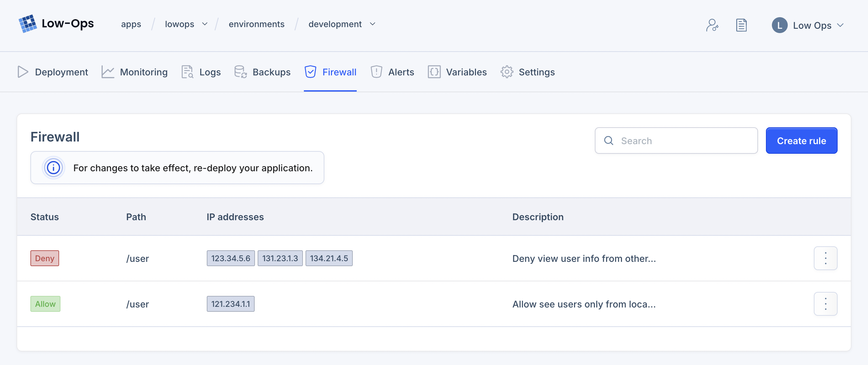
Task: Switch to the Monitoring tab
Action: click(x=134, y=72)
